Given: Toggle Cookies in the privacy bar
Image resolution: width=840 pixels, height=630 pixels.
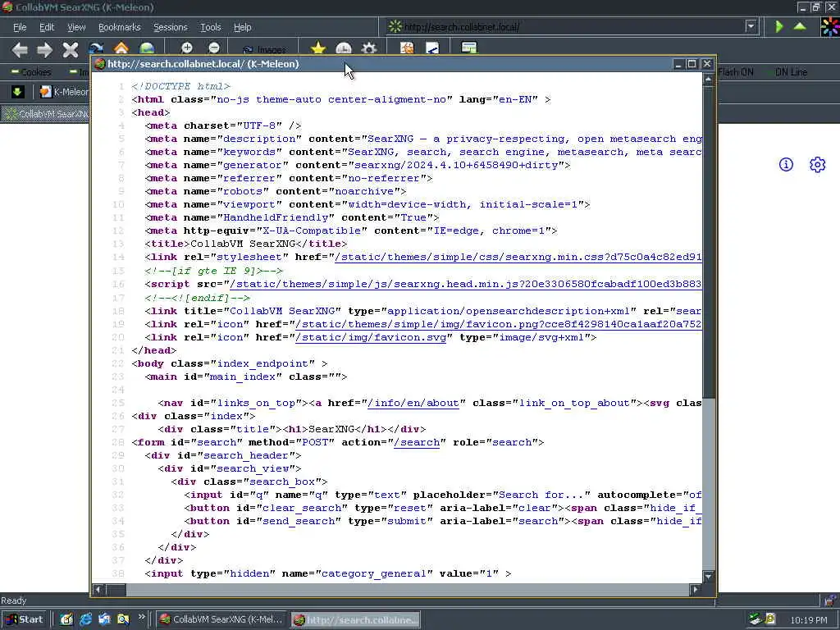Looking at the screenshot, I should pyautogui.click(x=31, y=72).
